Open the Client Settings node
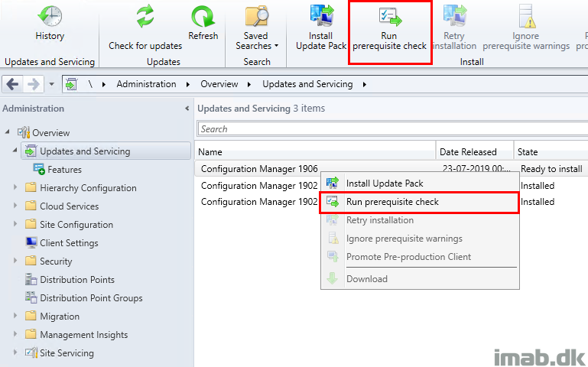The width and height of the screenshot is (588, 367). pos(69,243)
